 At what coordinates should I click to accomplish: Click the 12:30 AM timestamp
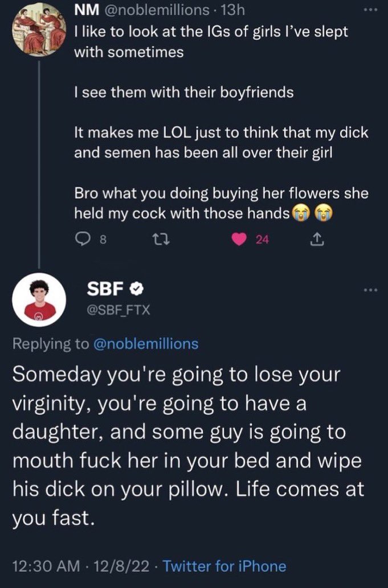tap(46, 566)
